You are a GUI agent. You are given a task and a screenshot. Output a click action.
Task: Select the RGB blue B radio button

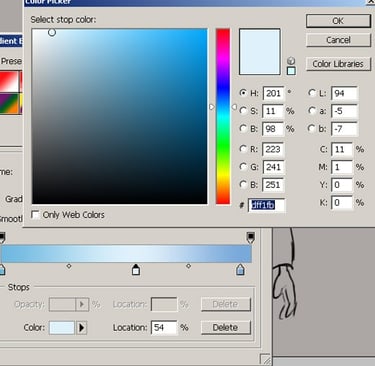243,184
